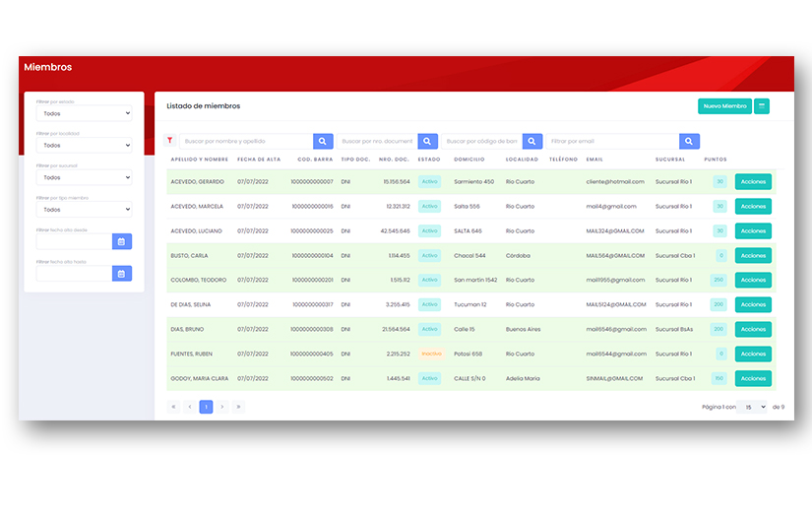
Task: Click search button for nro. documento
Action: (x=428, y=141)
